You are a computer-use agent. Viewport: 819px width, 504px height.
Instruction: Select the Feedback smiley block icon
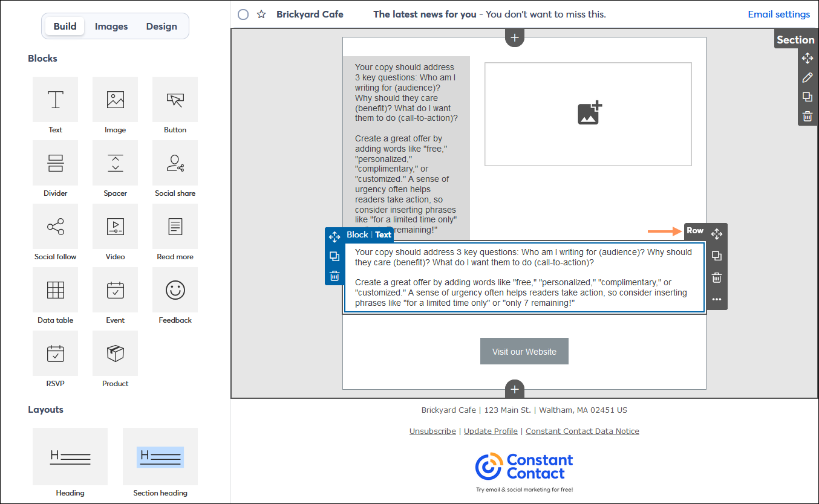(x=175, y=290)
